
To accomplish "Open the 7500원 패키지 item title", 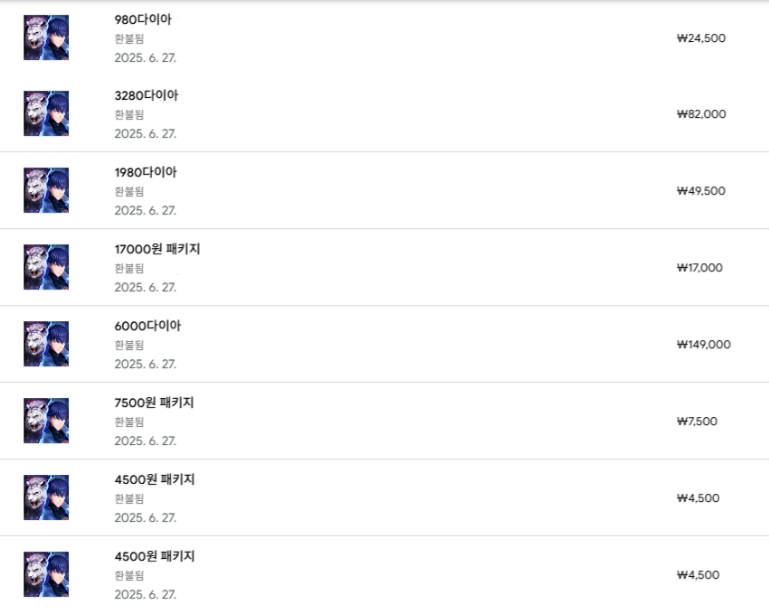I will pyautogui.click(x=154, y=403).
